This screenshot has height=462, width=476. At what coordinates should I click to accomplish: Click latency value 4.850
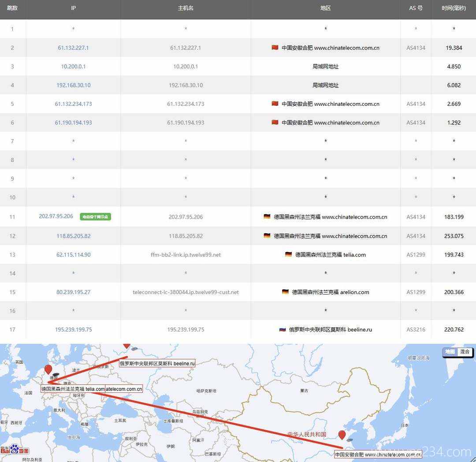click(454, 67)
